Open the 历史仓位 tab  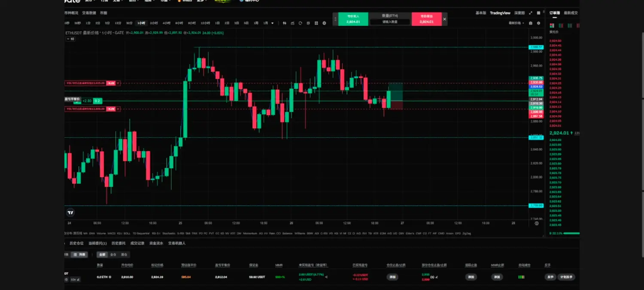click(x=76, y=243)
